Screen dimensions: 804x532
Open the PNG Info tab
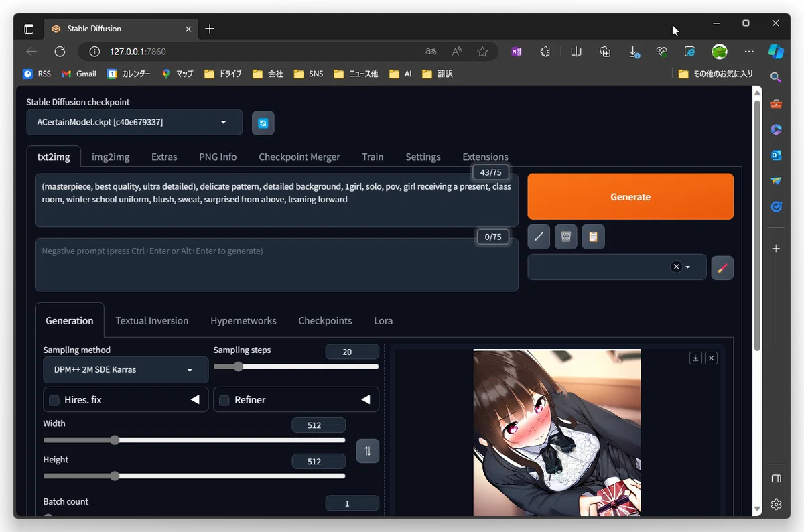coord(218,157)
